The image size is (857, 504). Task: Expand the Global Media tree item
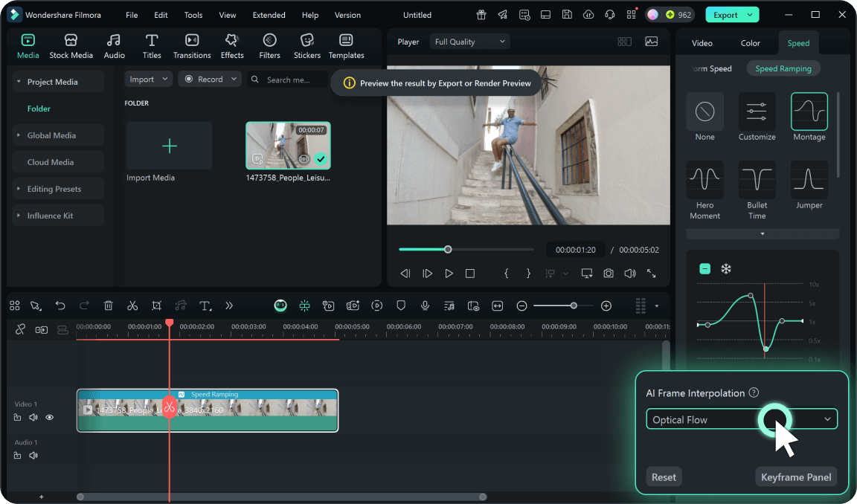pyautogui.click(x=19, y=135)
